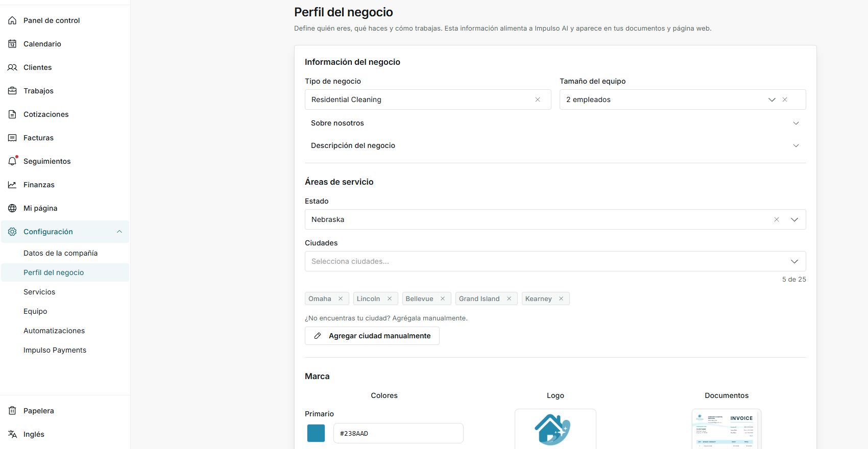Remove the Grand Island city tag

(x=509, y=298)
